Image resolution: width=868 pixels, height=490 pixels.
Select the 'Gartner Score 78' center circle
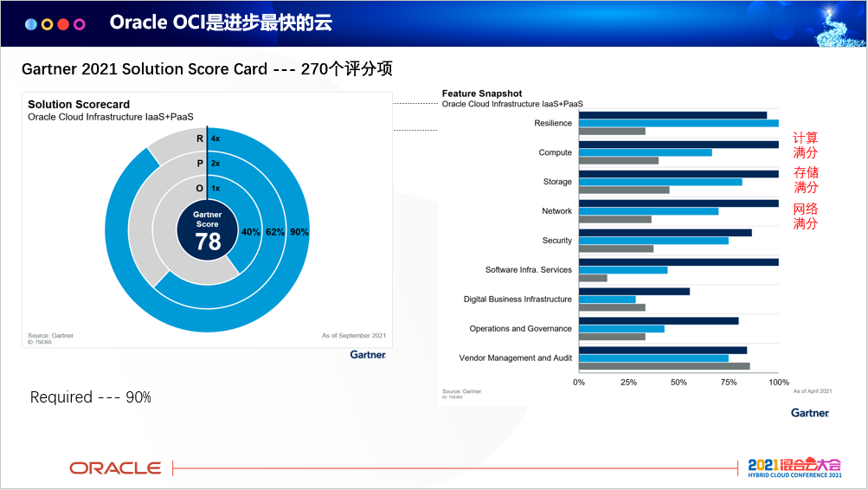click(x=208, y=231)
